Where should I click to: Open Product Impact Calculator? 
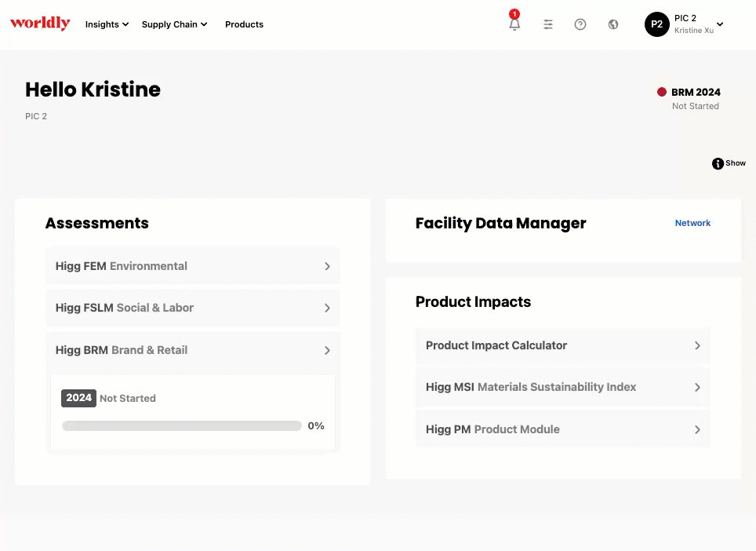pyautogui.click(x=562, y=345)
